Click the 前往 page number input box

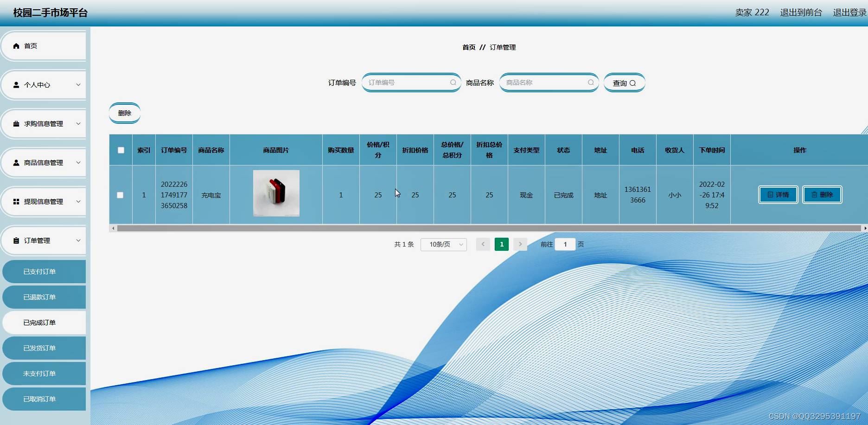[565, 244]
